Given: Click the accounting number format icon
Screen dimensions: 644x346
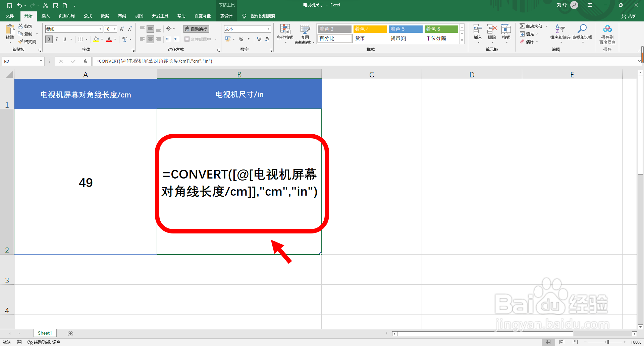Looking at the screenshot, I should [x=228, y=39].
